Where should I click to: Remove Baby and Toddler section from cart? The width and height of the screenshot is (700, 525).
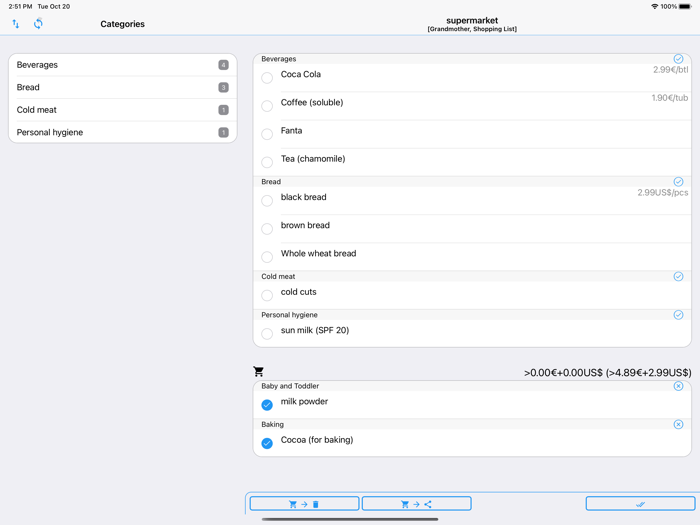[678, 386]
